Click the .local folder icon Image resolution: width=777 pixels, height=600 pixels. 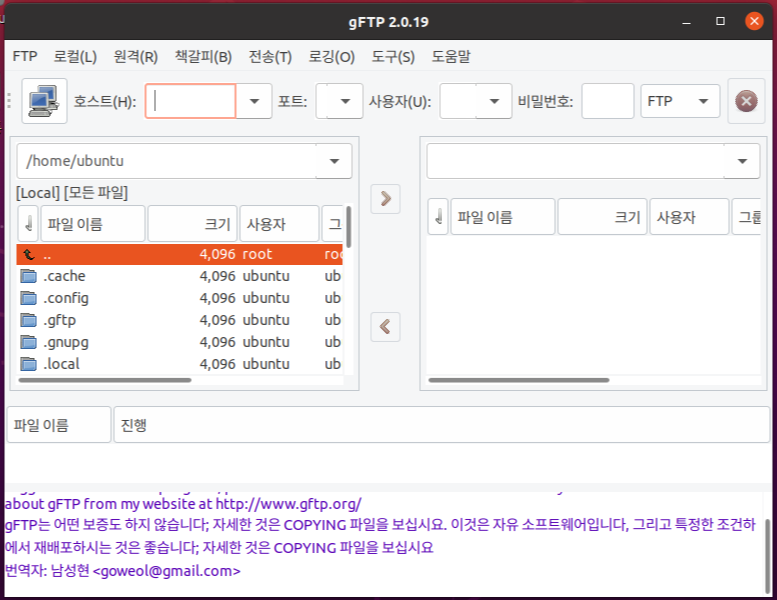click(x=29, y=364)
